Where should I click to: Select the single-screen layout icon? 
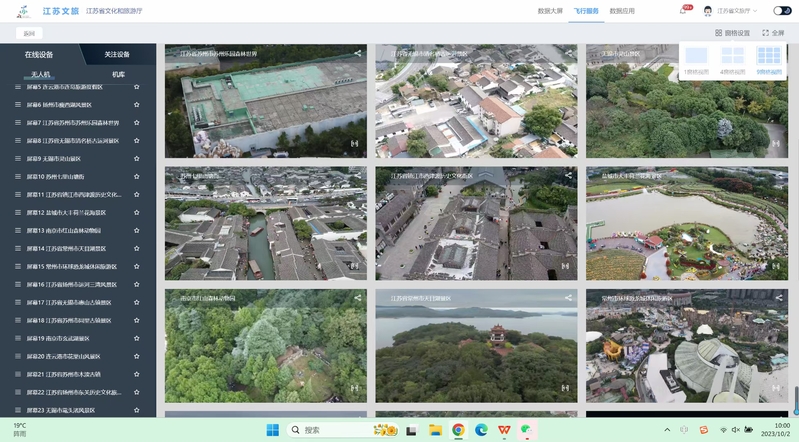(x=696, y=57)
